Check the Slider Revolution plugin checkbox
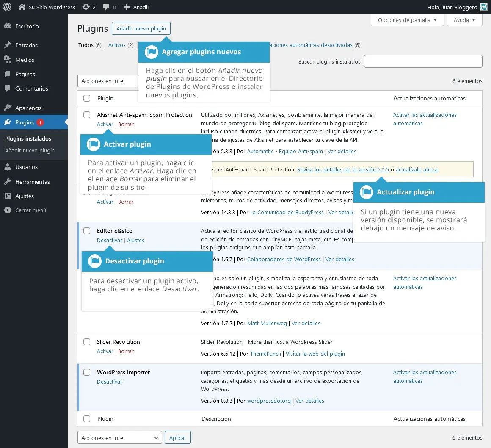 pos(87,341)
